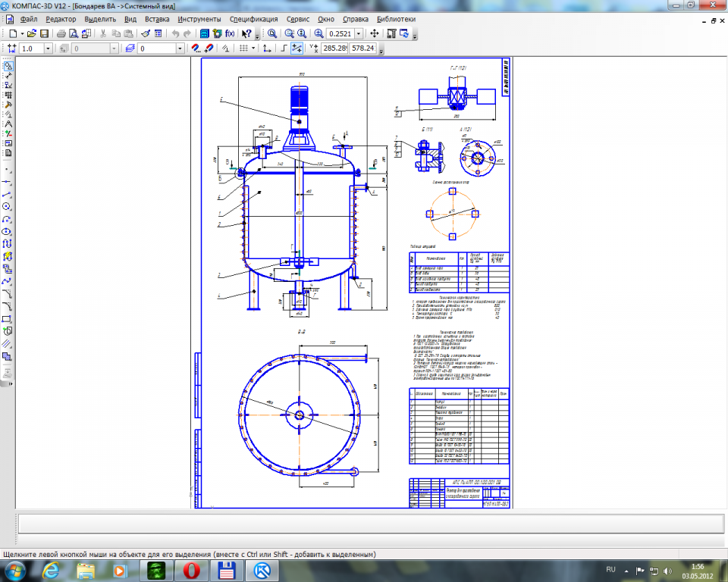
Task: Open the Выделить menu
Action: pos(100,19)
